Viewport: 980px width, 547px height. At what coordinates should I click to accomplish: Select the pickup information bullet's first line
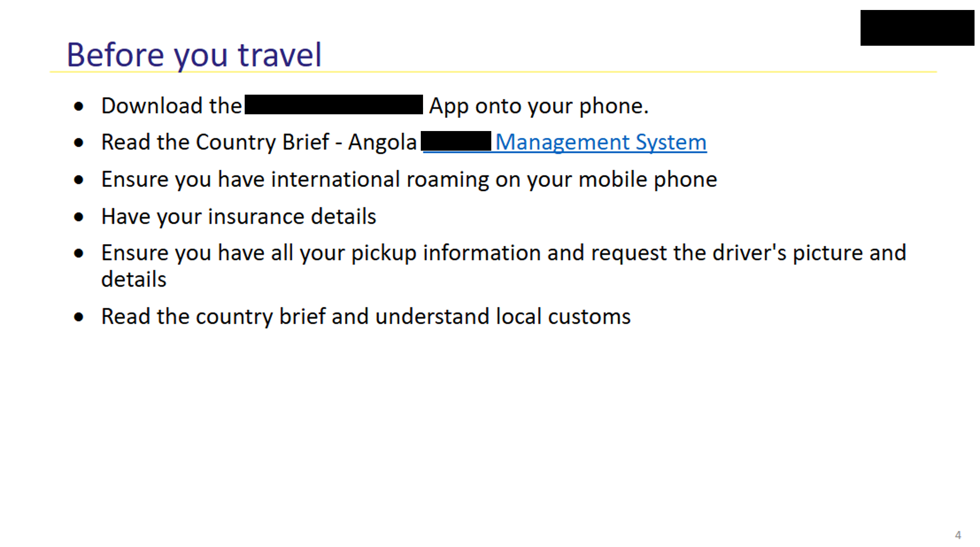(504, 253)
